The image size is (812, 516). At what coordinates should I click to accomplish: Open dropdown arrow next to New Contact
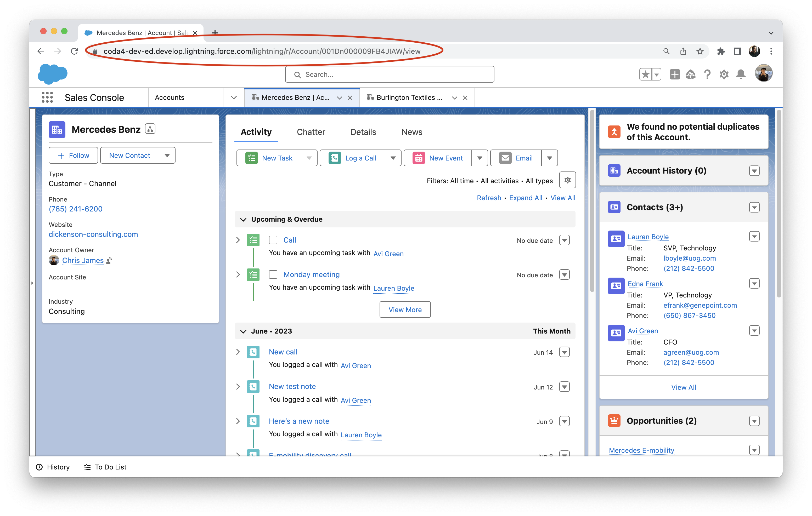click(167, 155)
